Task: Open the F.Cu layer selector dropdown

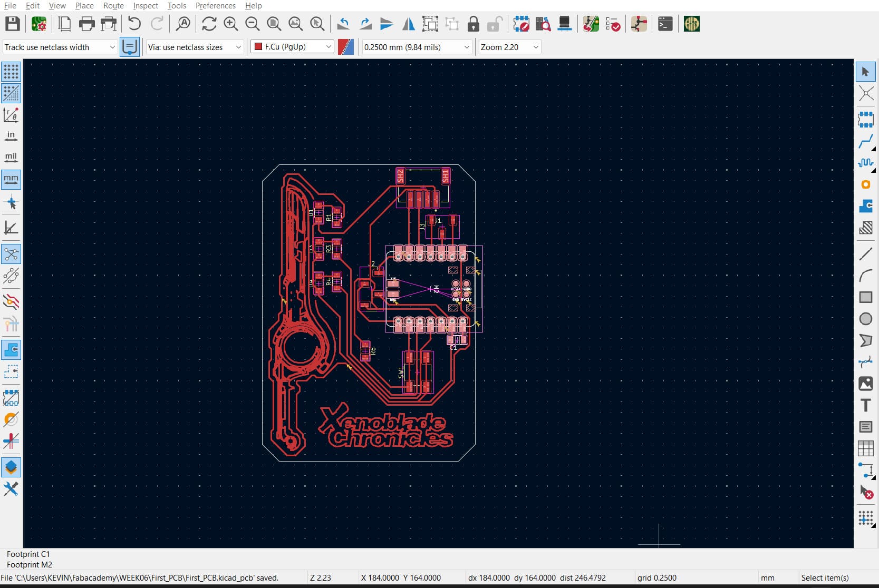Action: pyautogui.click(x=292, y=47)
